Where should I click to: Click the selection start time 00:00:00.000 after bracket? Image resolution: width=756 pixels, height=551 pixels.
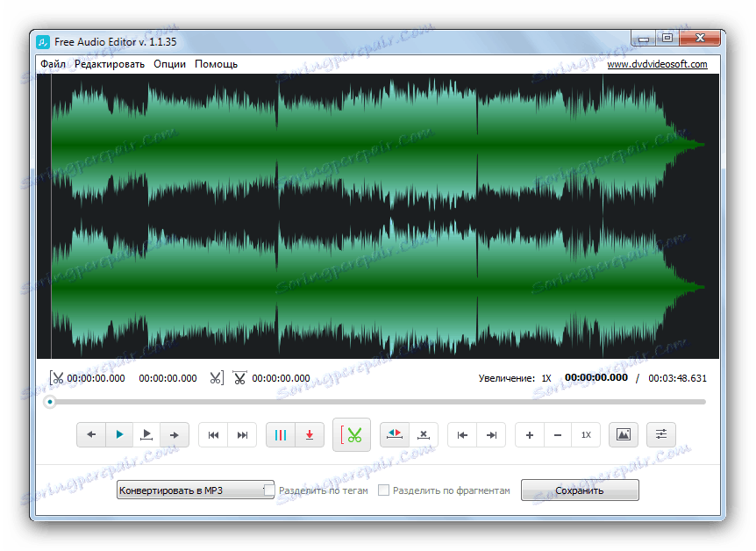point(96,378)
